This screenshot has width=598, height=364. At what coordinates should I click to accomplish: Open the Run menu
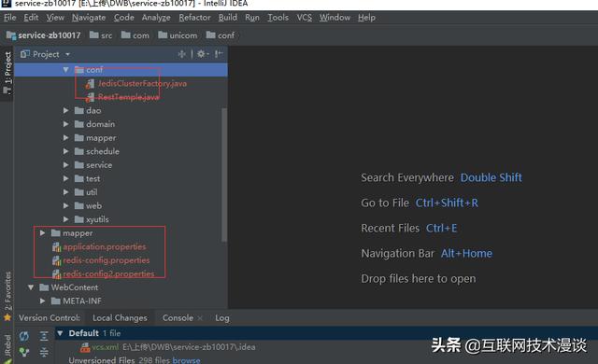tap(252, 18)
